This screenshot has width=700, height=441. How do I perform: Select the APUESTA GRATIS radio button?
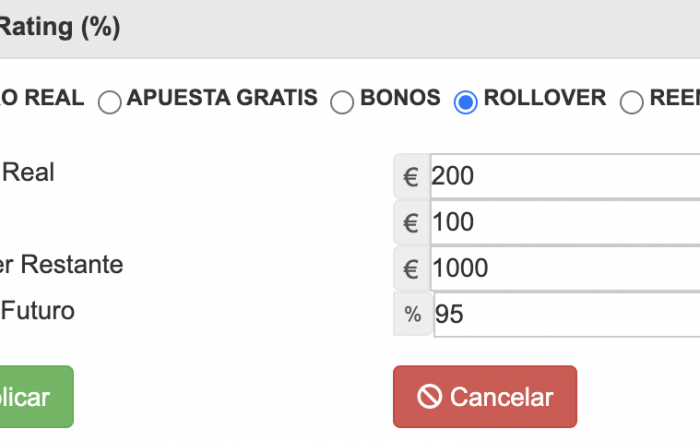click(x=109, y=102)
